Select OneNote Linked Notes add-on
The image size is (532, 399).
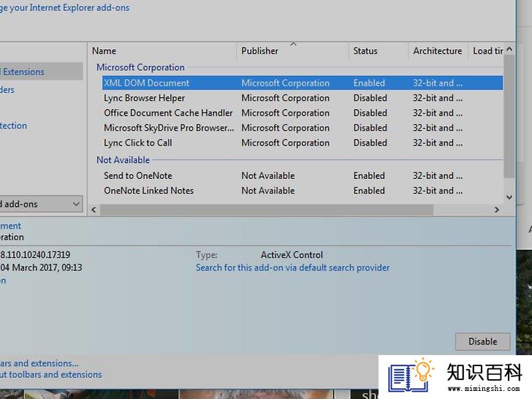[303, 191]
